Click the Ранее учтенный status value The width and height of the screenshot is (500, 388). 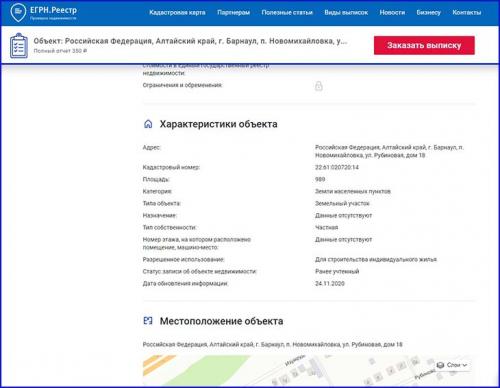point(337,271)
